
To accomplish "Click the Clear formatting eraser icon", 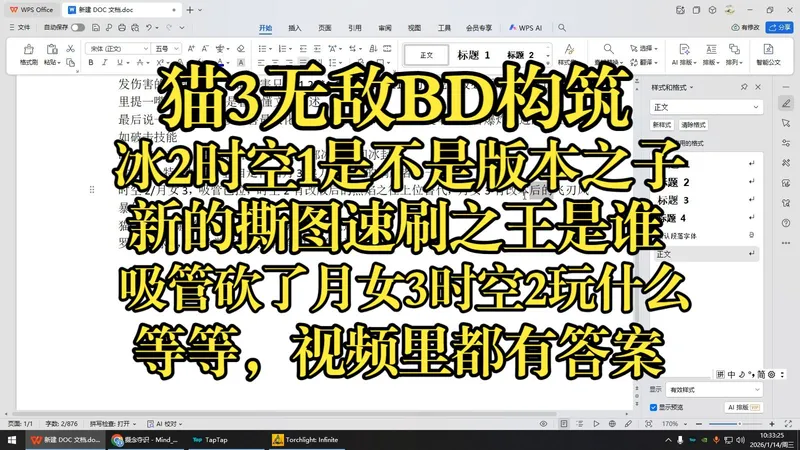I will tap(241, 48).
